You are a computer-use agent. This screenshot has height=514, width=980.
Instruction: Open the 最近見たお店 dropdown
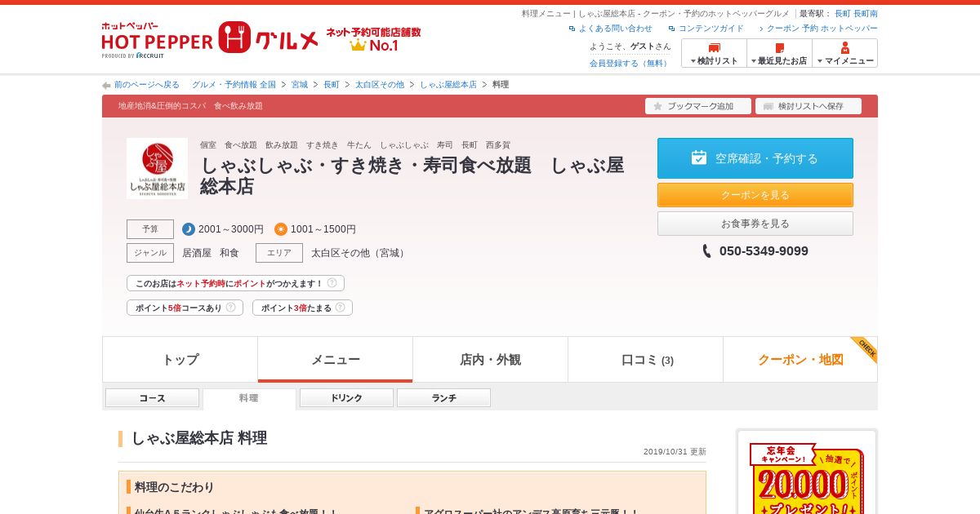[779, 53]
